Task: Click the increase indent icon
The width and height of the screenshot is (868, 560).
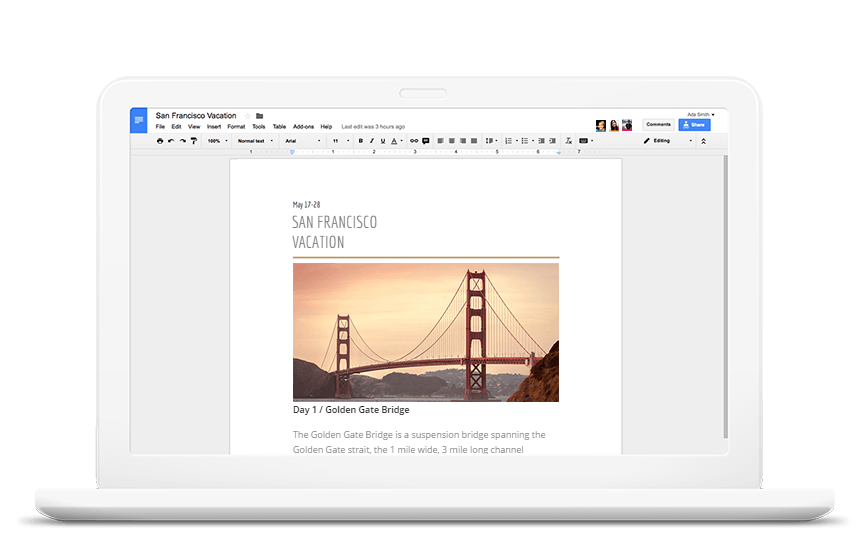Action: click(x=554, y=141)
